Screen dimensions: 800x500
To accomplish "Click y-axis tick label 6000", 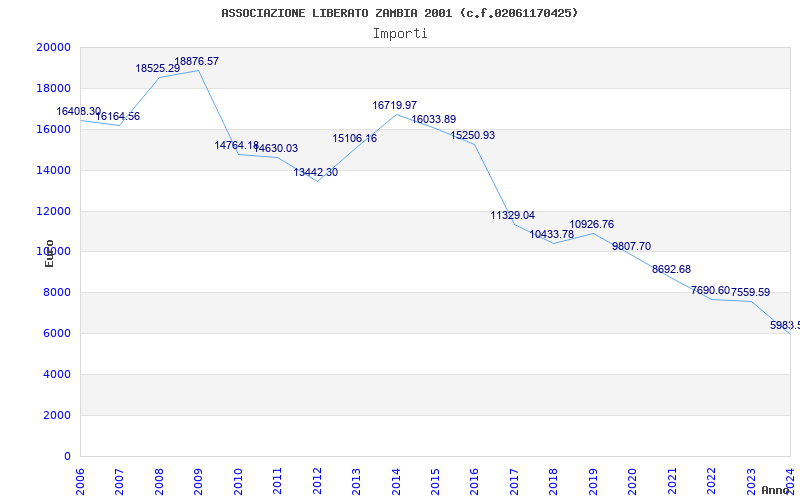I will [x=56, y=334].
